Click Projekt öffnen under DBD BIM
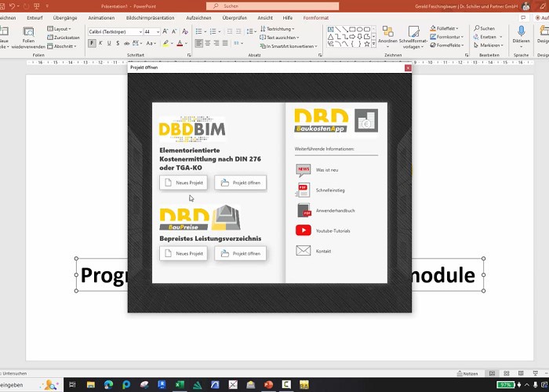Image resolution: width=549 pixels, height=392 pixels. [x=241, y=183]
